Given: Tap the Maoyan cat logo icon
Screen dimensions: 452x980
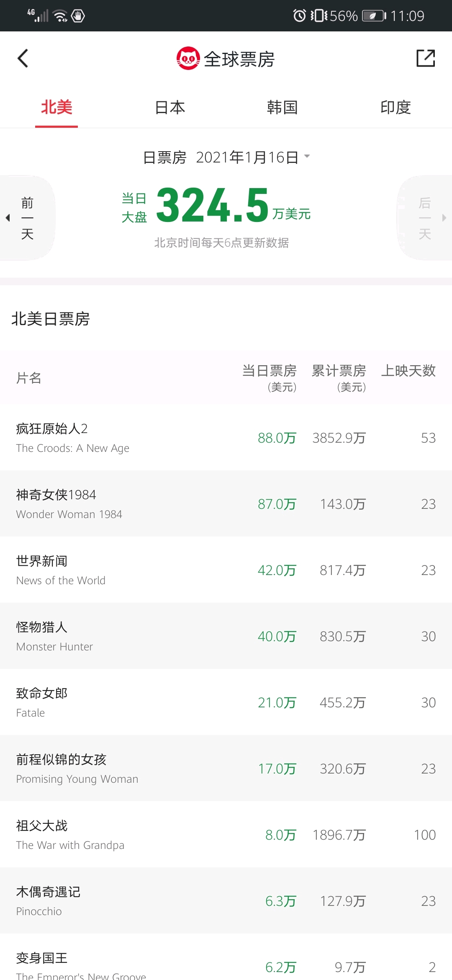Looking at the screenshot, I should (x=188, y=58).
